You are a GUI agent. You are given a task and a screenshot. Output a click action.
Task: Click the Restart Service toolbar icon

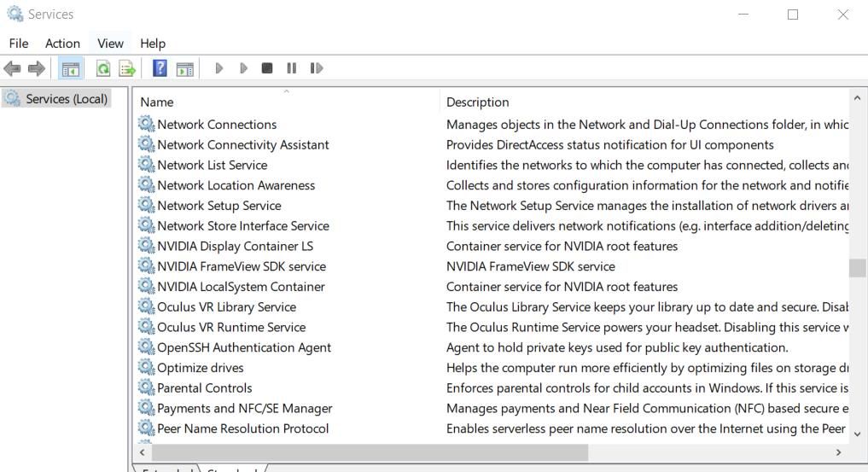point(317,68)
